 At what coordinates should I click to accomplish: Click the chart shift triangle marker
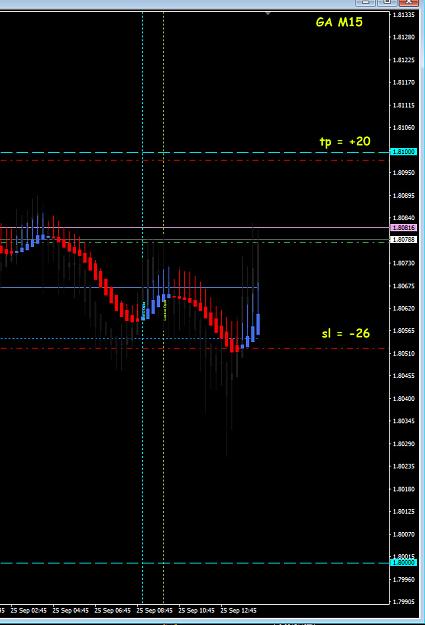pos(268,13)
